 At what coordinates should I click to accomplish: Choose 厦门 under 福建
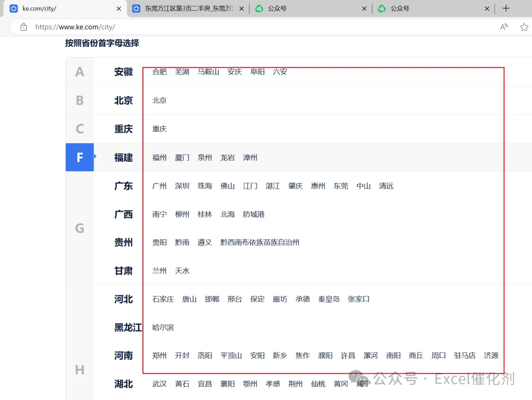(182, 157)
